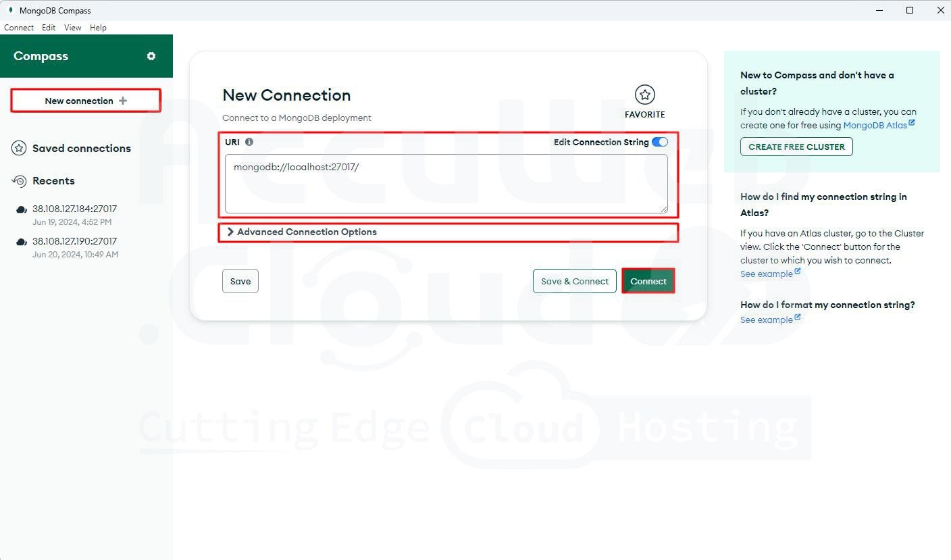951x560 pixels.
Task: Open Compass settings gear icon
Action: click(x=151, y=56)
